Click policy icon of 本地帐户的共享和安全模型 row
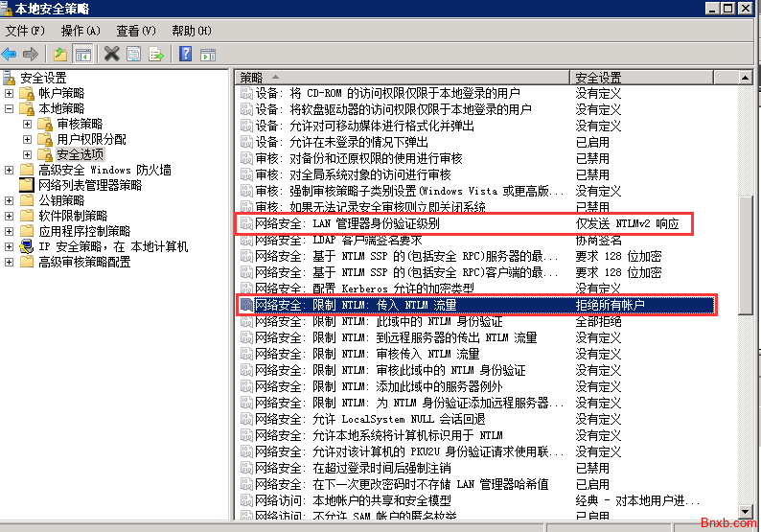 tap(246, 500)
